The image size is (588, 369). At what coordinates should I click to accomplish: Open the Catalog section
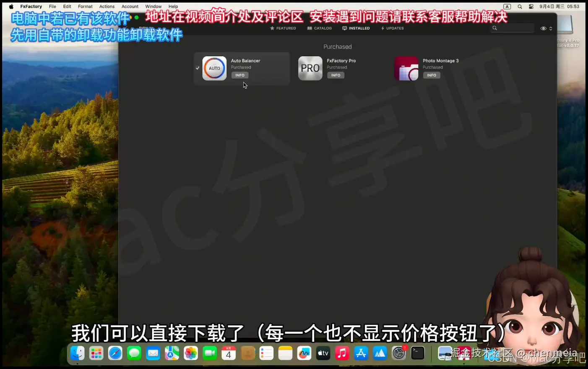(320, 28)
